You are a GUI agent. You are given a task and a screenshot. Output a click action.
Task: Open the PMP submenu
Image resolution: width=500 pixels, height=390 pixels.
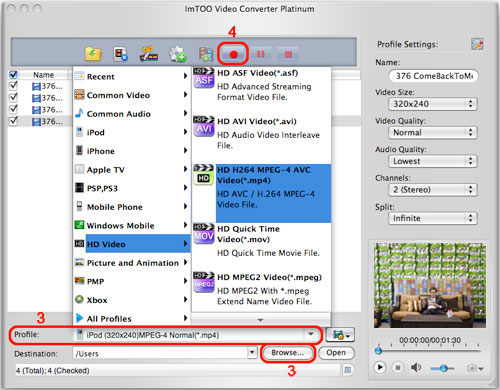click(x=132, y=282)
